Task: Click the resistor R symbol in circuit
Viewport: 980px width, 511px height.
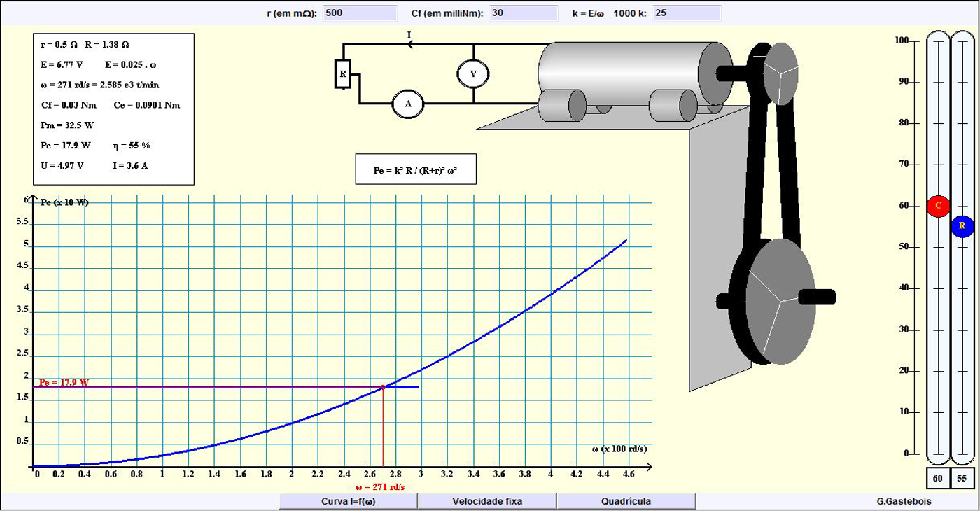Action: [x=343, y=74]
